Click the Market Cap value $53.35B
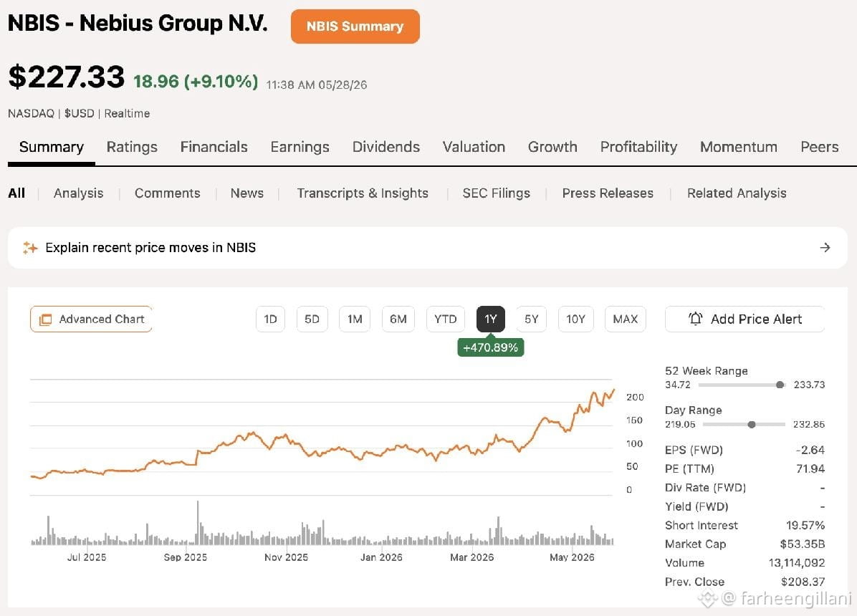The height and width of the screenshot is (616, 857). (x=803, y=544)
